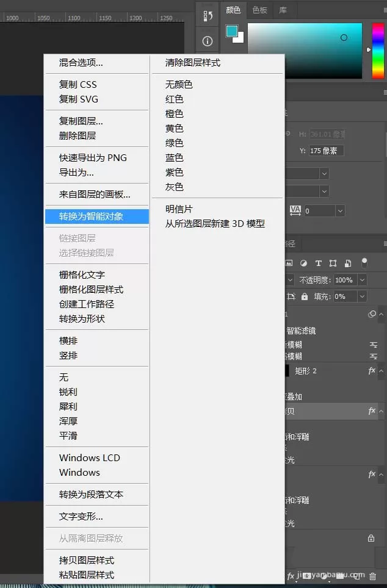This screenshot has height=588, width=387.
Task: Click the lock all padlock icon
Action: (305, 296)
